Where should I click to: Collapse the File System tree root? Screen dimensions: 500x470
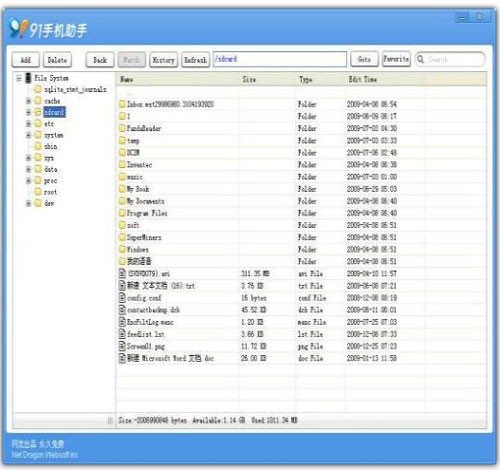point(19,78)
